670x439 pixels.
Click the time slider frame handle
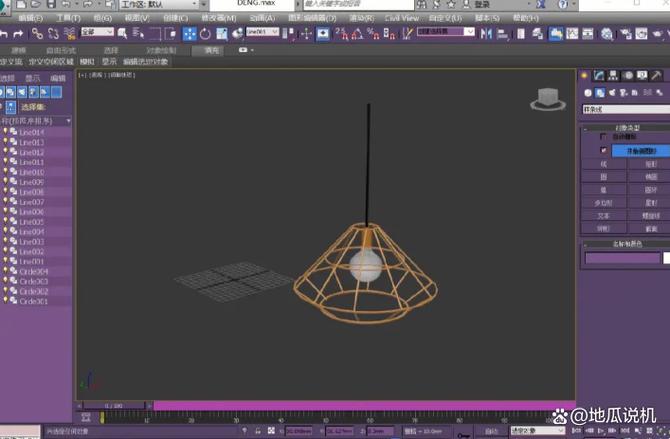pyautogui.click(x=114, y=405)
